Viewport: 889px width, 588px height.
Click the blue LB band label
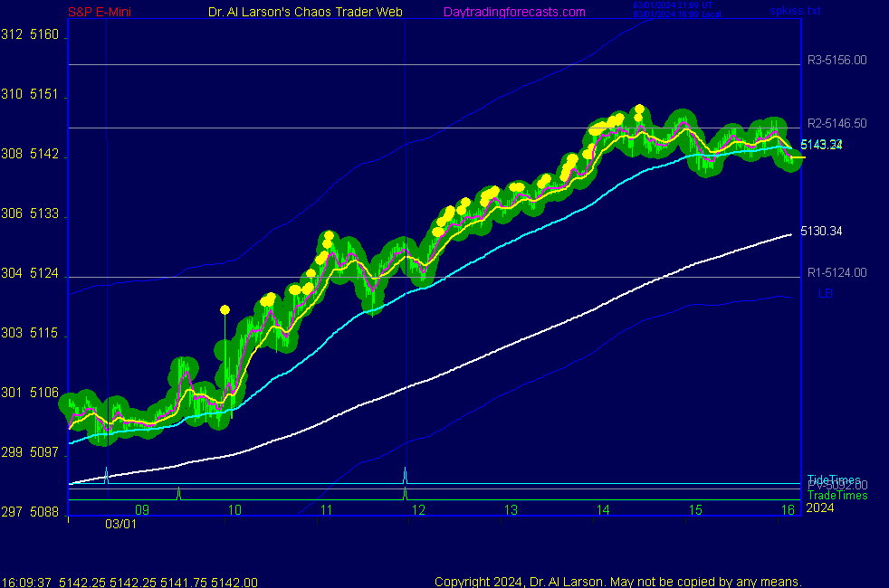click(825, 293)
